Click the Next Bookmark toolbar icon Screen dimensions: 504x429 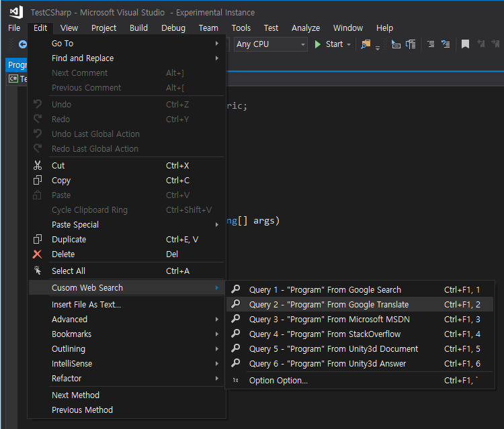point(495,44)
